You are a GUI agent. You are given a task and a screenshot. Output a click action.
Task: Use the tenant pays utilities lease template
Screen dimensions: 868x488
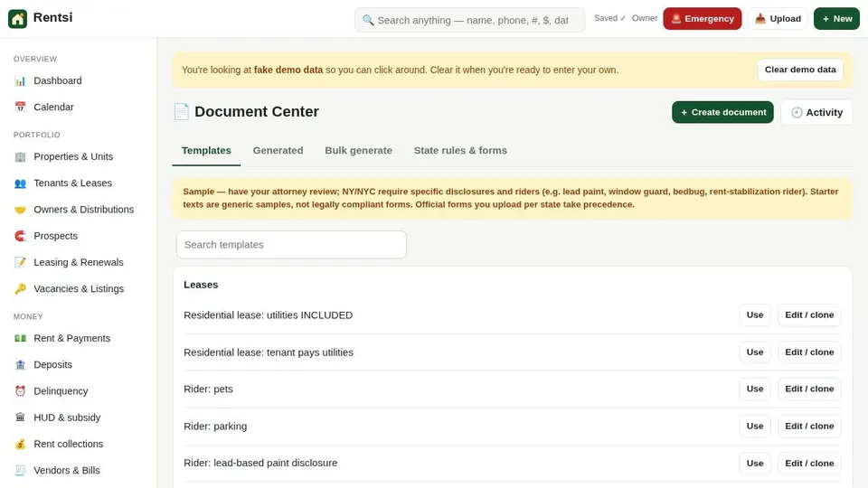pyautogui.click(x=754, y=352)
